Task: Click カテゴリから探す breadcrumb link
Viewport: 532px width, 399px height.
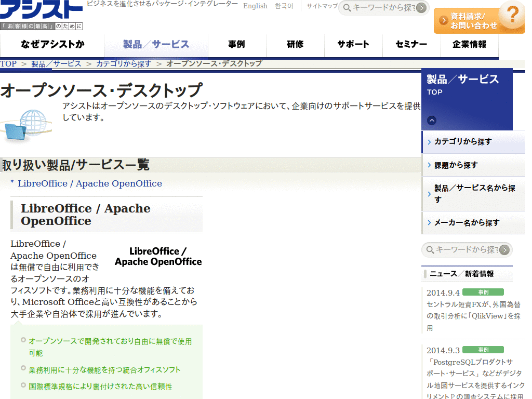Action: pos(124,64)
